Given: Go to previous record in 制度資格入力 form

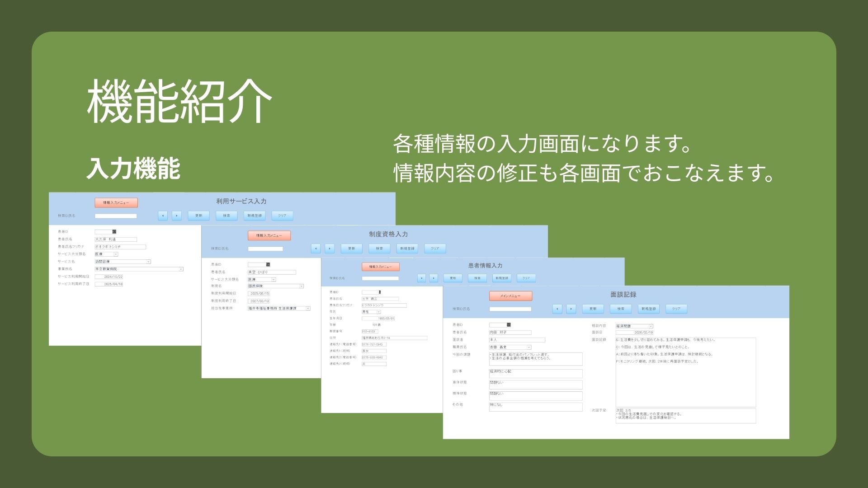Looking at the screenshot, I should 316,249.
